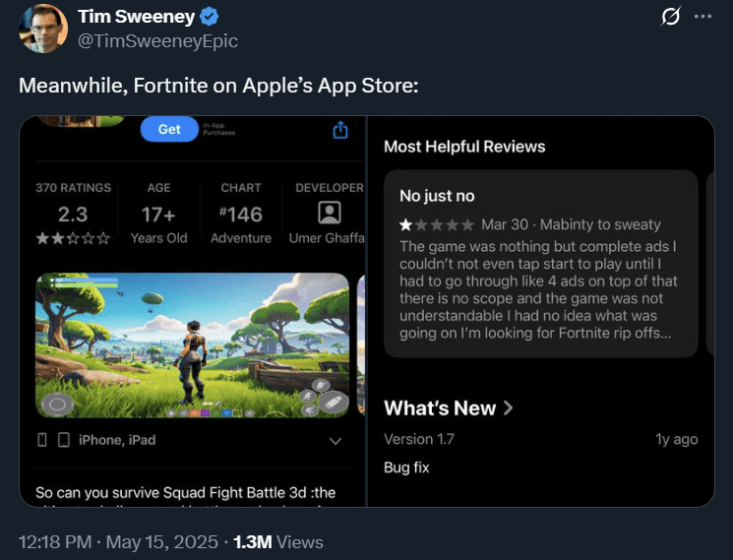Open the 'No just no' review card
Image resolution: width=733 pixels, height=560 pixels.
pos(540,264)
